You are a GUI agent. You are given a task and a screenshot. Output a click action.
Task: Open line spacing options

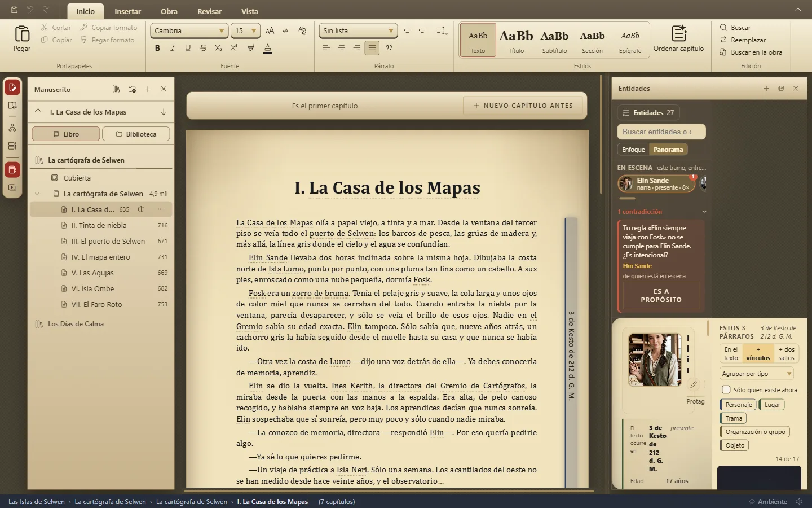(442, 30)
